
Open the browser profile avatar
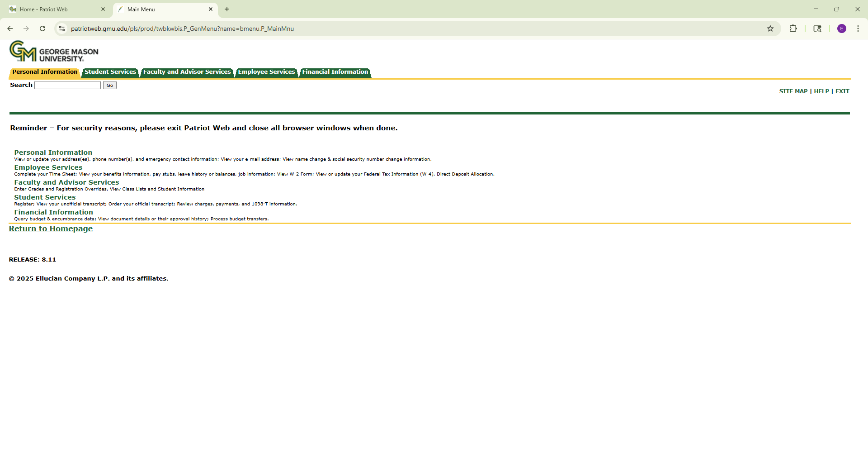(841, 28)
